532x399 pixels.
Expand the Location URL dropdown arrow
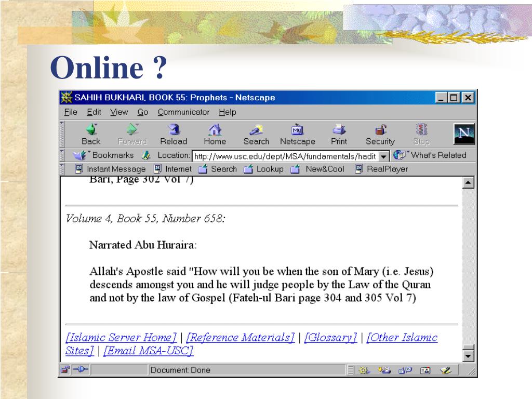pos(383,156)
